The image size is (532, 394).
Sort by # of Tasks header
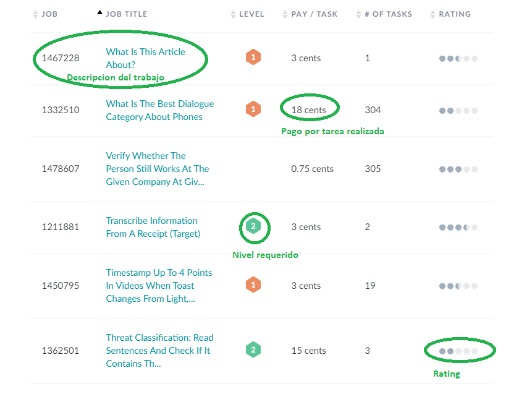(x=387, y=14)
